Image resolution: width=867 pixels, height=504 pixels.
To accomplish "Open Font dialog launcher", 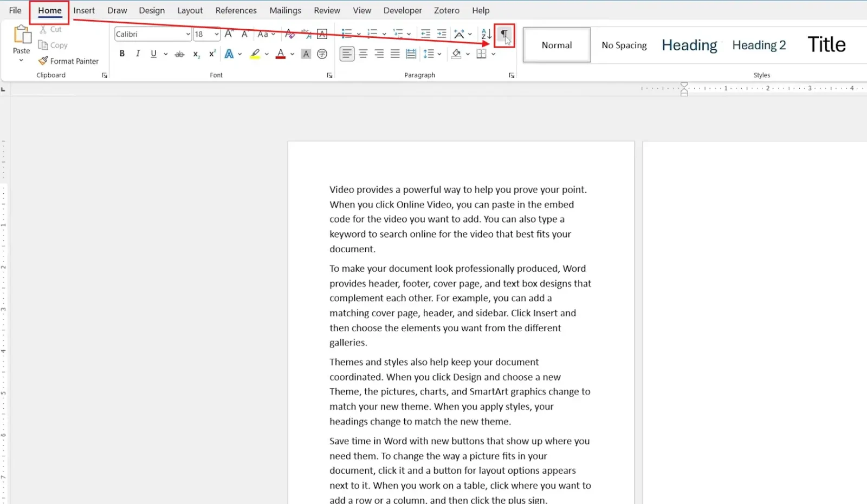I will point(329,76).
